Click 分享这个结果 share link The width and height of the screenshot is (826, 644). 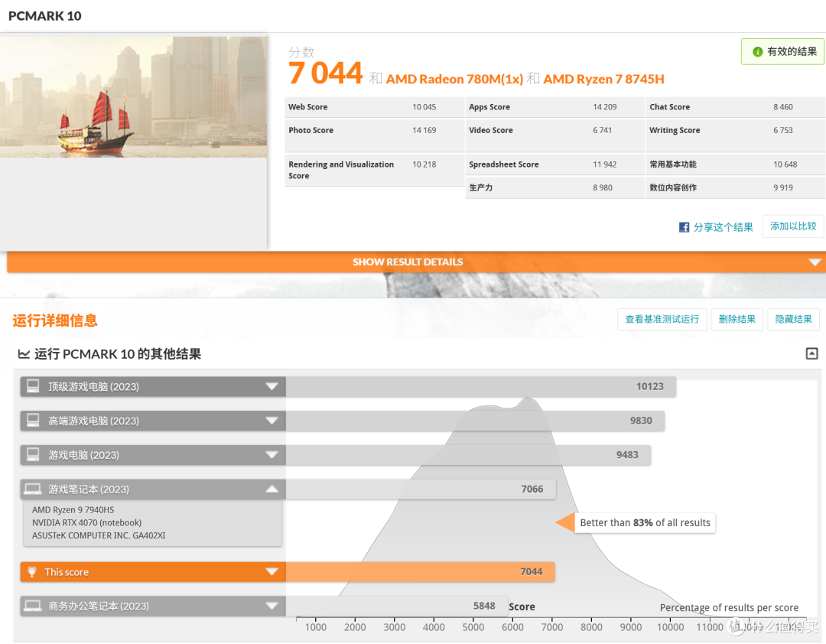click(x=723, y=227)
